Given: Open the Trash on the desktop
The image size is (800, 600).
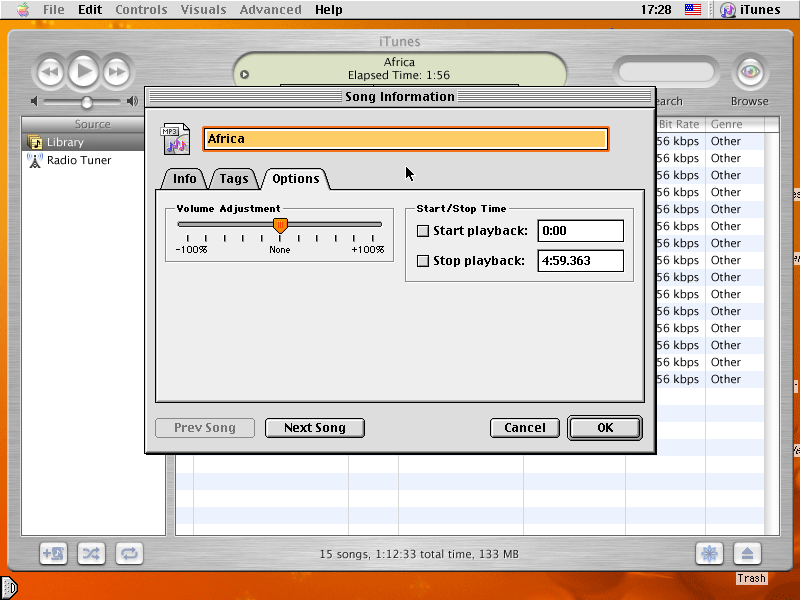Looking at the screenshot, I should point(751,578).
